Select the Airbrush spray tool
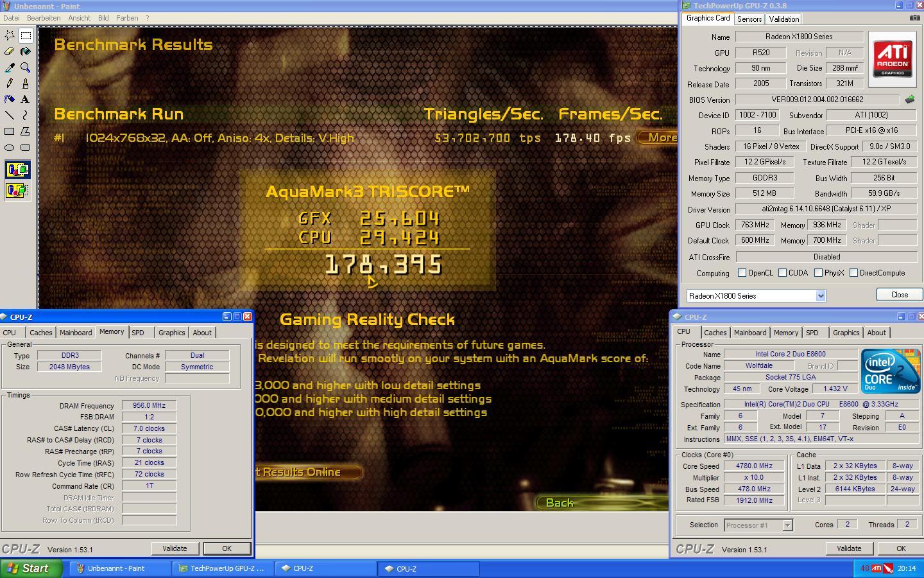Screen dimensions: 924x578 point(10,100)
